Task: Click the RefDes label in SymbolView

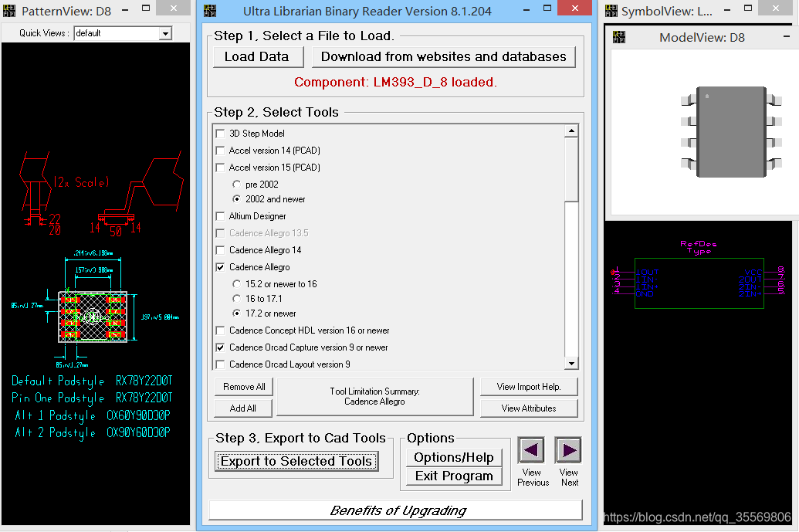Action: point(698,243)
